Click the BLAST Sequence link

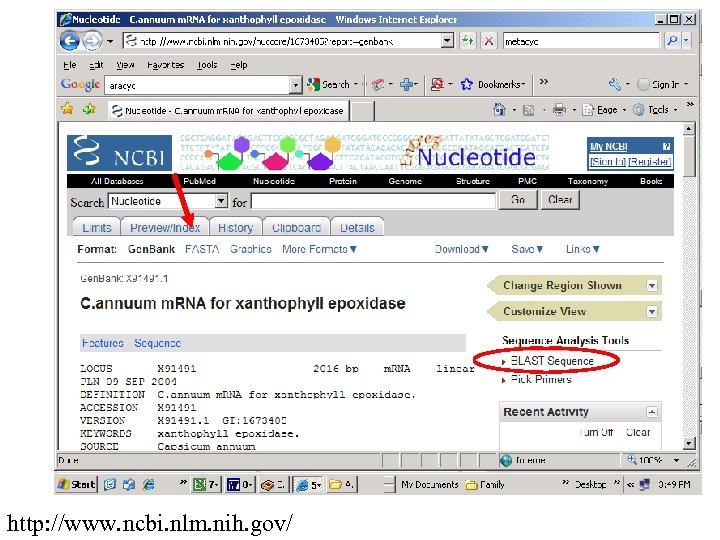552,361
